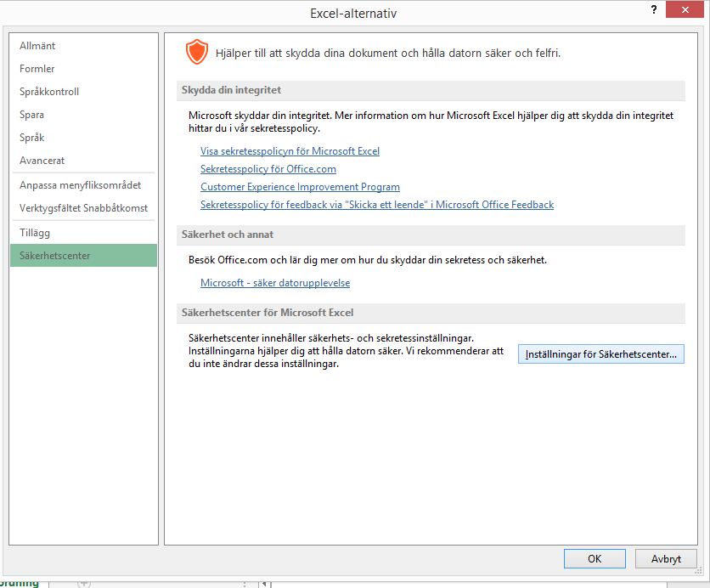
Task: Open Visa sekretesspolicyn för Microsoft Excel link
Action: coord(290,151)
